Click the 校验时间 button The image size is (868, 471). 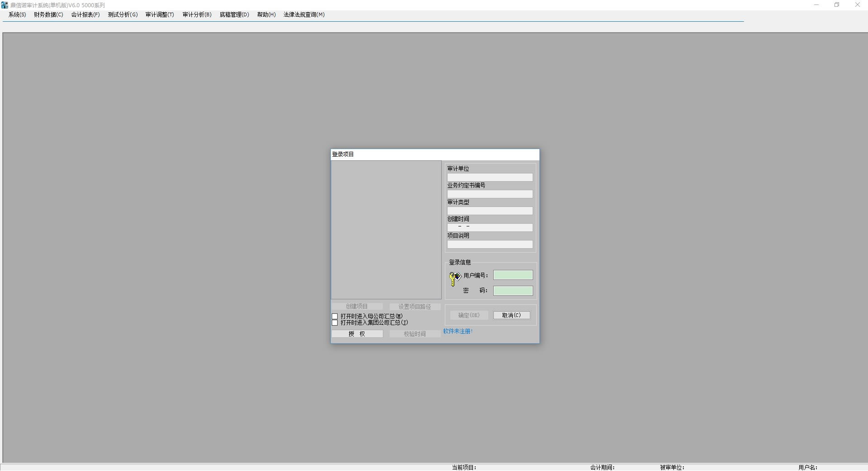(x=415, y=334)
